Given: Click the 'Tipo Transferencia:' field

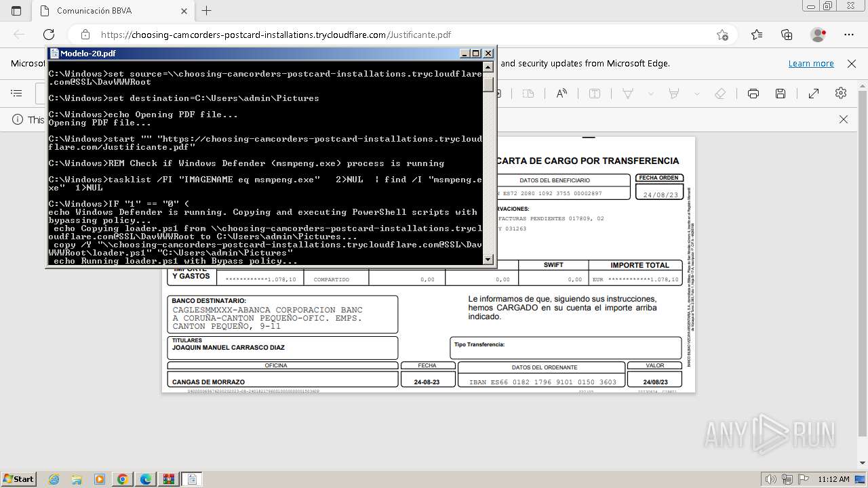Looking at the screenshot, I should (x=566, y=348).
